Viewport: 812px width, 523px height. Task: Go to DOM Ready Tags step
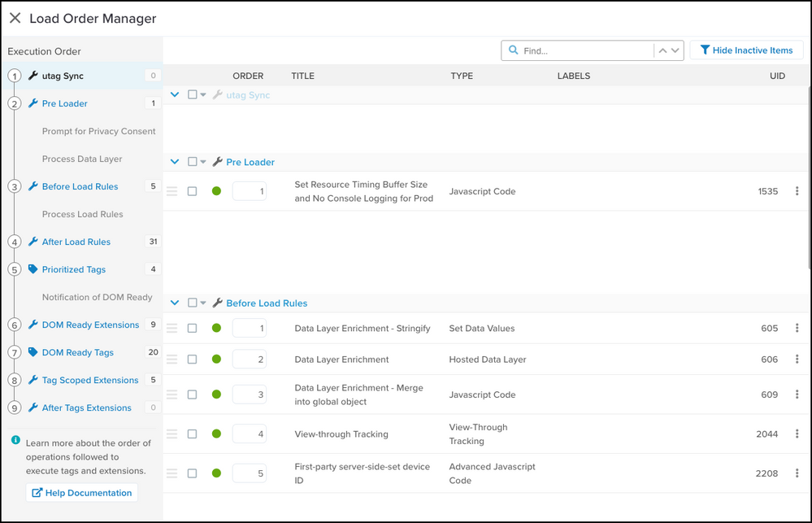[x=77, y=352]
